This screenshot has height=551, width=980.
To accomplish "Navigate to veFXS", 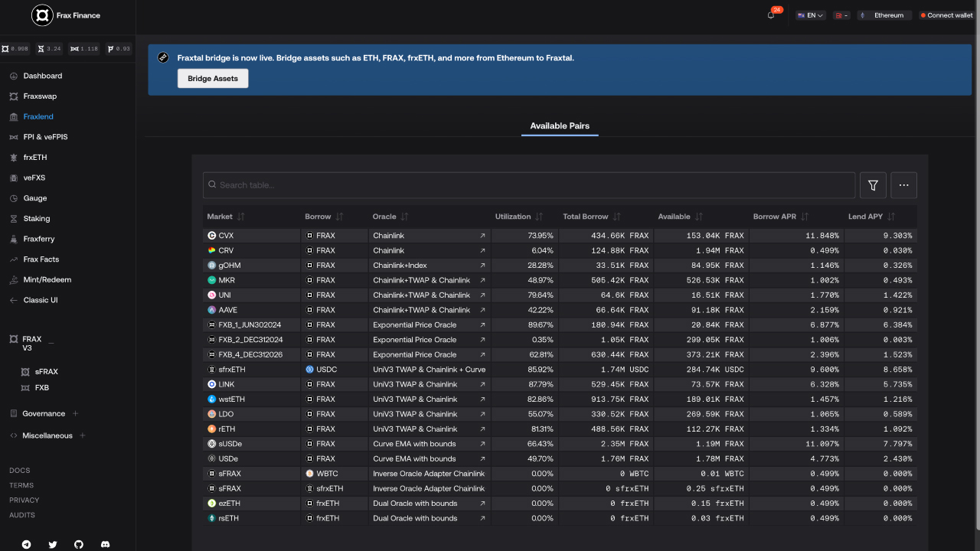I will pos(34,178).
